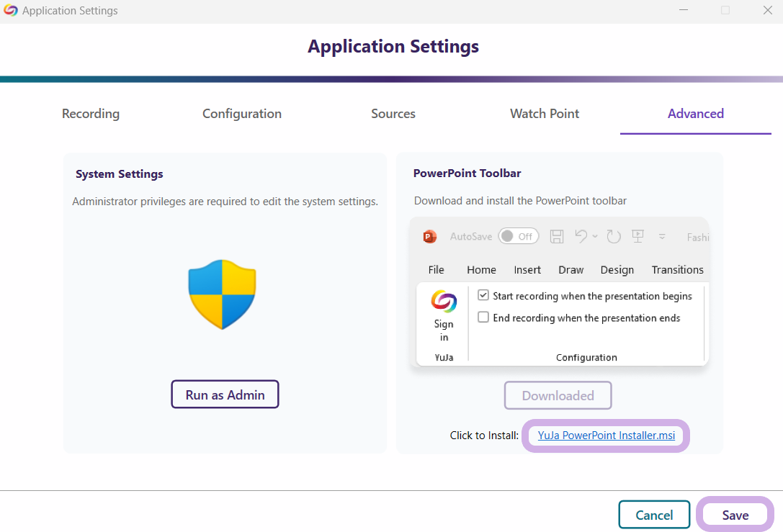This screenshot has width=783, height=532.
Task: Click the Transitions ribbon tab
Action: [x=677, y=270]
